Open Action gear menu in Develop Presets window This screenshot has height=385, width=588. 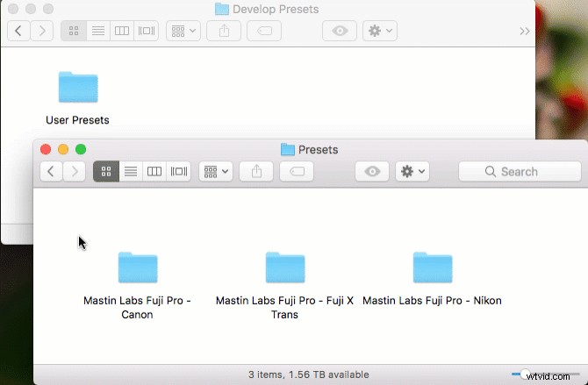[379, 31]
